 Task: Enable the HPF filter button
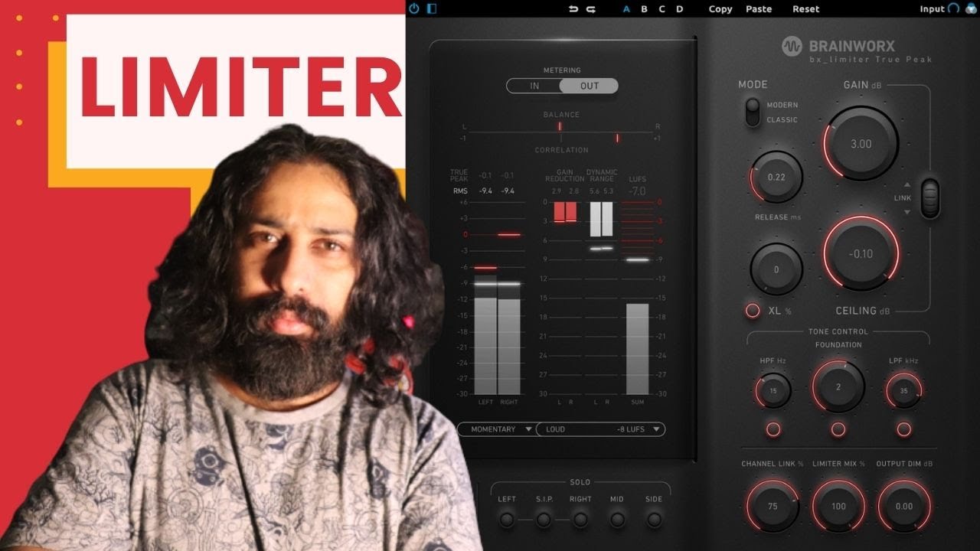(773, 429)
